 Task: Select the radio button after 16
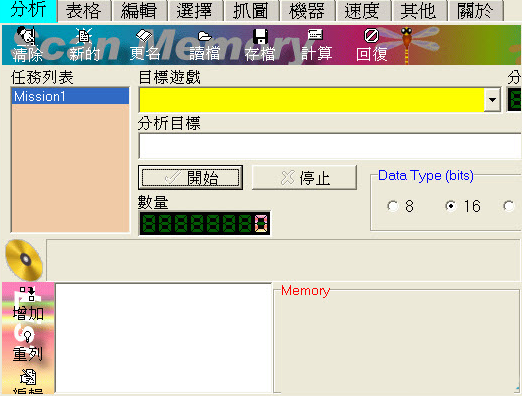(x=509, y=206)
